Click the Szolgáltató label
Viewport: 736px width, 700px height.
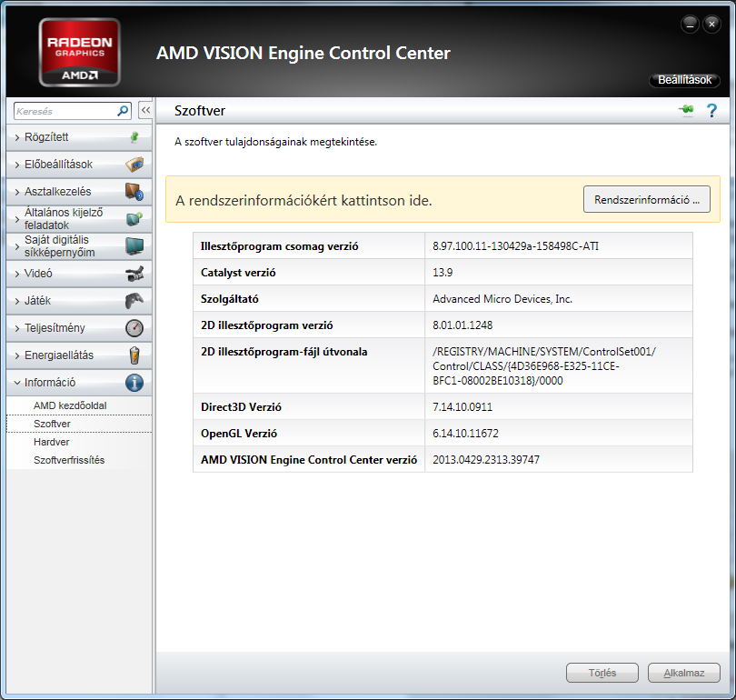point(230,299)
